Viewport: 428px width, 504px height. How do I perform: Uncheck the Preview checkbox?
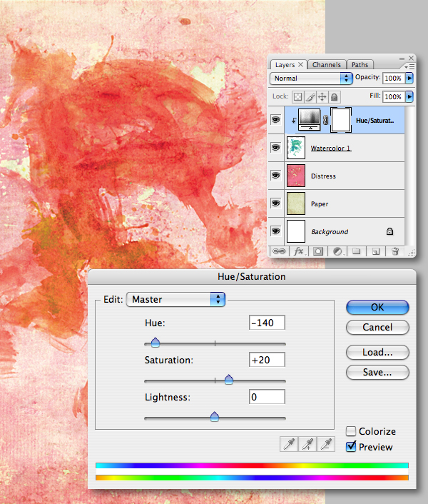pos(351,446)
